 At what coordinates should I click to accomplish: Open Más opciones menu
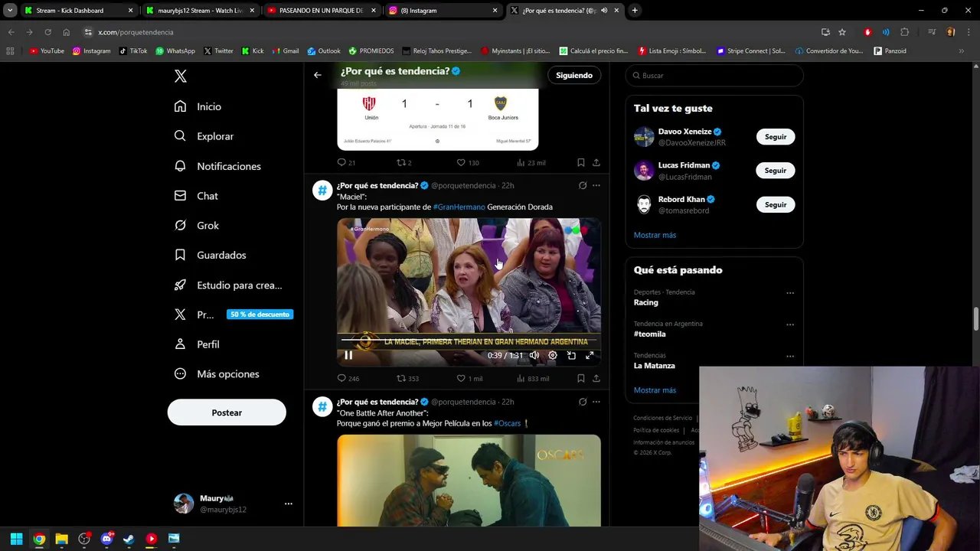point(217,374)
